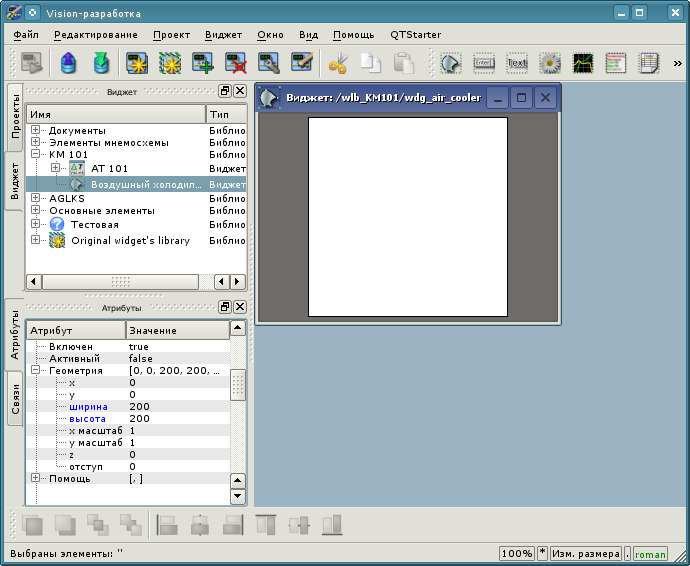Screen dimensions: 690x566
Task: Click the blue up-arrow database load icon
Action: click(x=69, y=64)
